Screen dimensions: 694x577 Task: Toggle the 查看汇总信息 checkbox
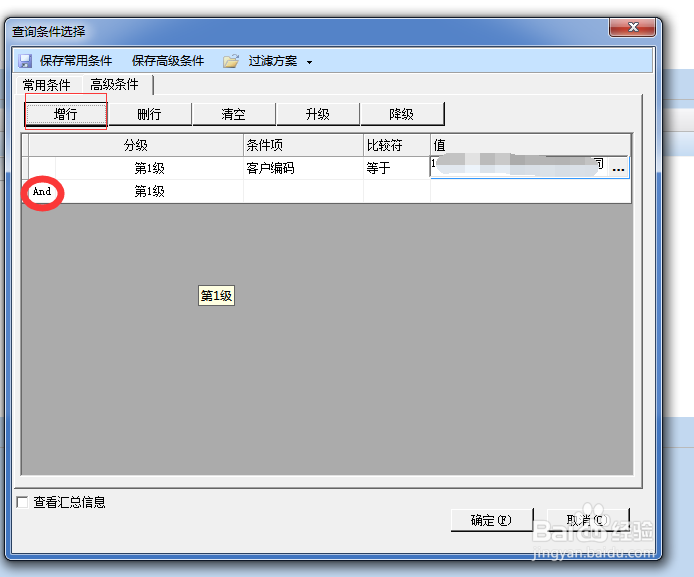22,502
